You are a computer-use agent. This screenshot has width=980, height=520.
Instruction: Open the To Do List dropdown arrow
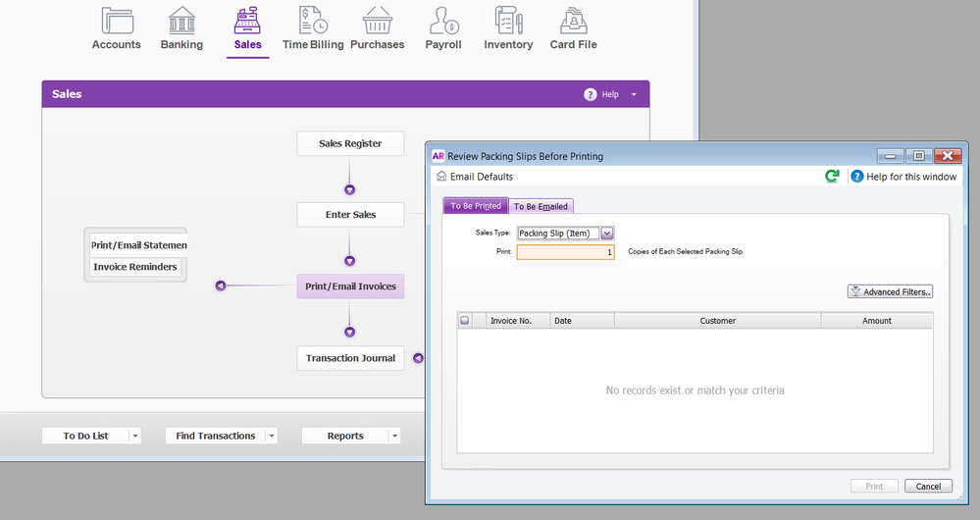(x=134, y=436)
